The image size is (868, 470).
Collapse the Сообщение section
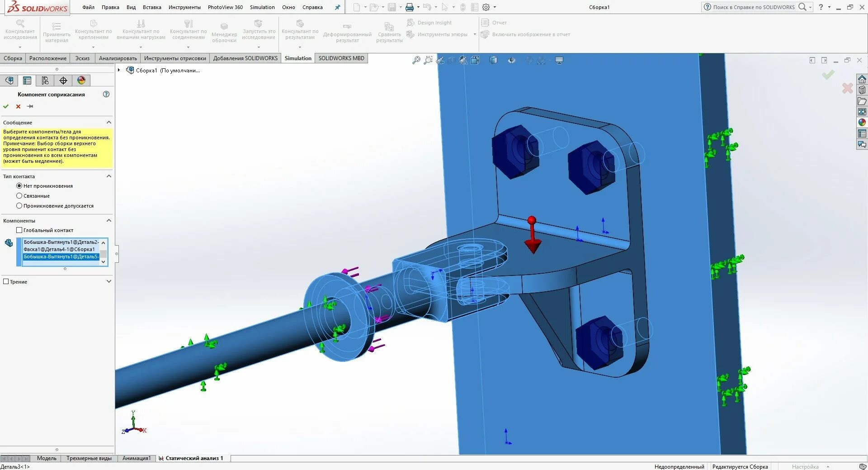(x=109, y=123)
